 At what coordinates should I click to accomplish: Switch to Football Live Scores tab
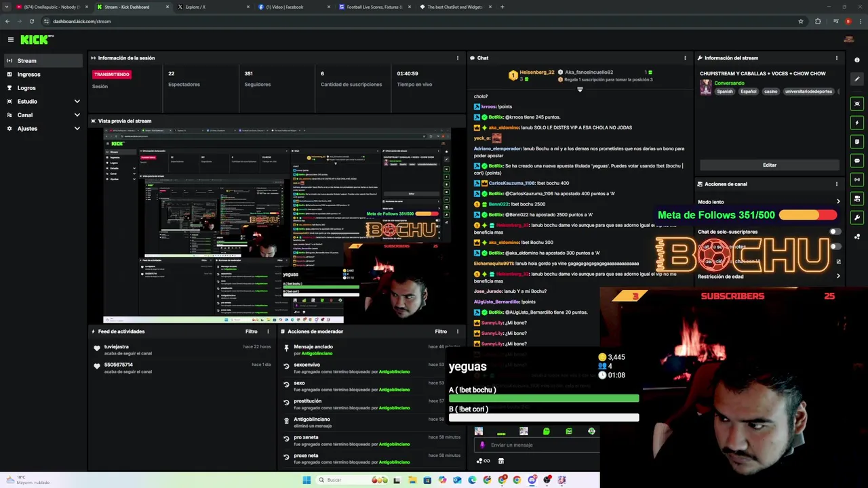point(374,7)
